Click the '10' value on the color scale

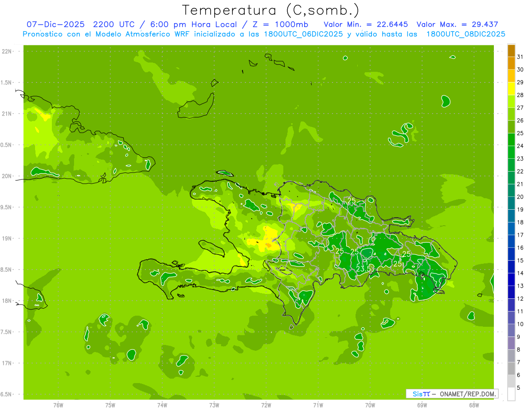pos(520,324)
